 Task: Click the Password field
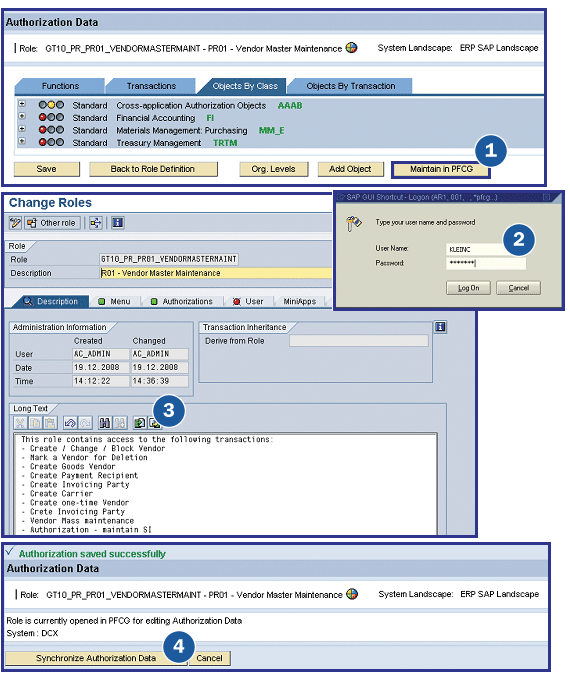click(486, 263)
